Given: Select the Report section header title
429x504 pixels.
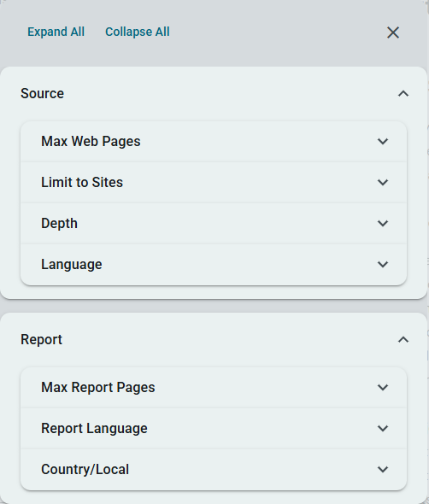Looking at the screenshot, I should [41, 339].
